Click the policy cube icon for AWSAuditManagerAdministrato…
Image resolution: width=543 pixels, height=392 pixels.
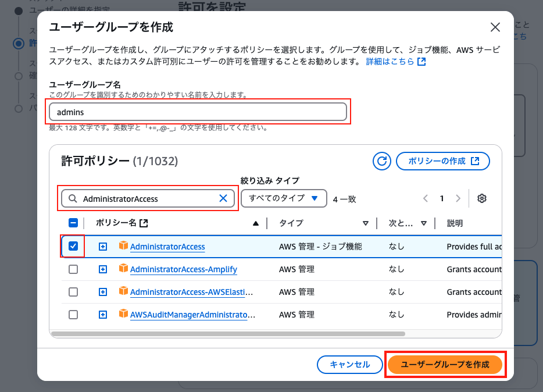(123, 313)
